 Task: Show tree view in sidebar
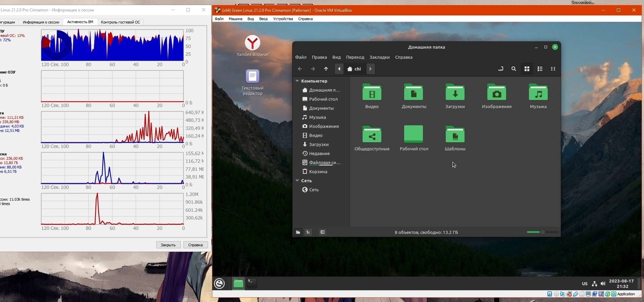(x=308, y=232)
